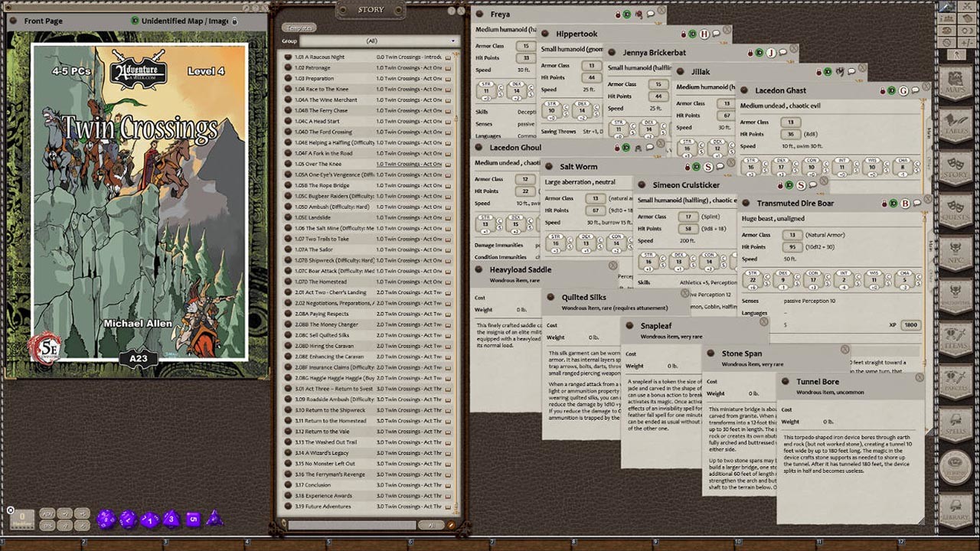Toggle ID visibility on the Jillak sheet
The width and height of the screenshot is (980, 551).
tap(828, 71)
